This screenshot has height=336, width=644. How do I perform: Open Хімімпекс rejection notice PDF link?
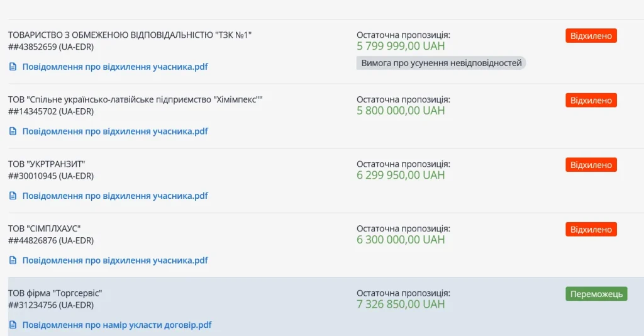click(115, 132)
